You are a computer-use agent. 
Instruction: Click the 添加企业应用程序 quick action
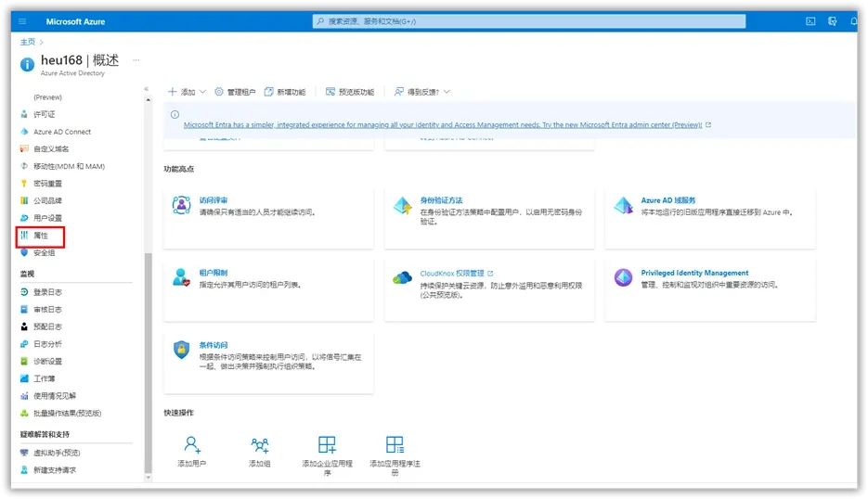click(327, 455)
